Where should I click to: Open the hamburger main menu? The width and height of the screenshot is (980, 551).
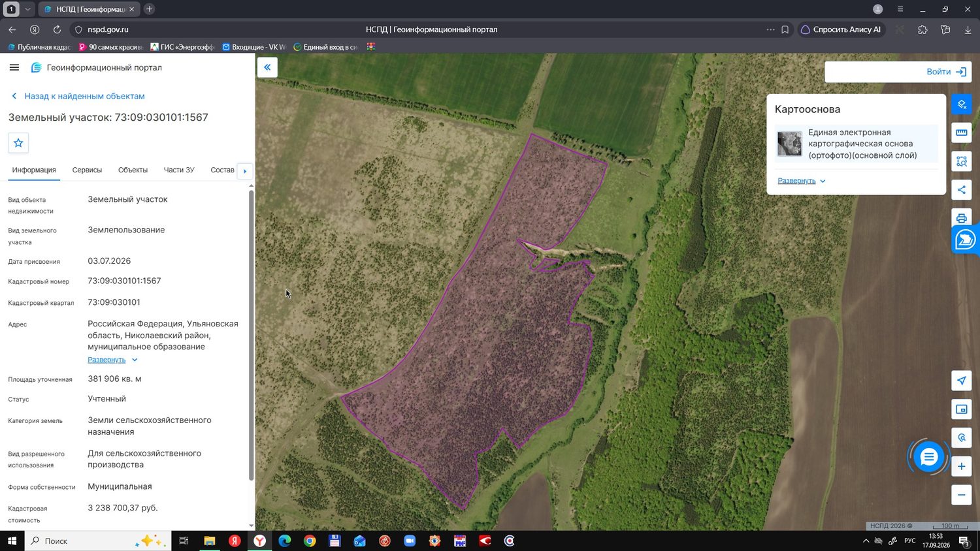click(x=14, y=67)
